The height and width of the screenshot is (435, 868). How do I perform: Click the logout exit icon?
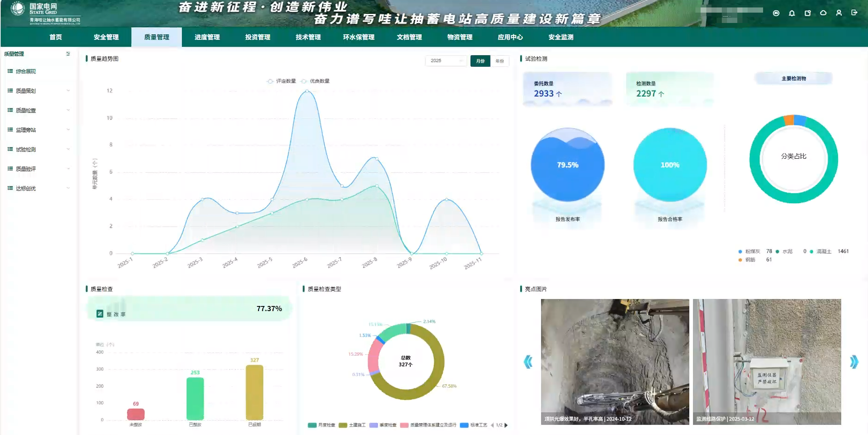click(x=854, y=13)
